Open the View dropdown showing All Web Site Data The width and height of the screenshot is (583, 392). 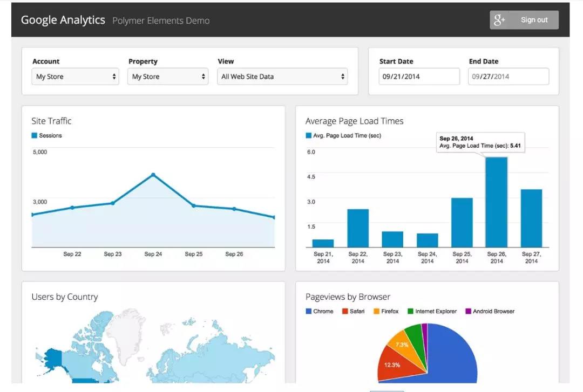282,77
